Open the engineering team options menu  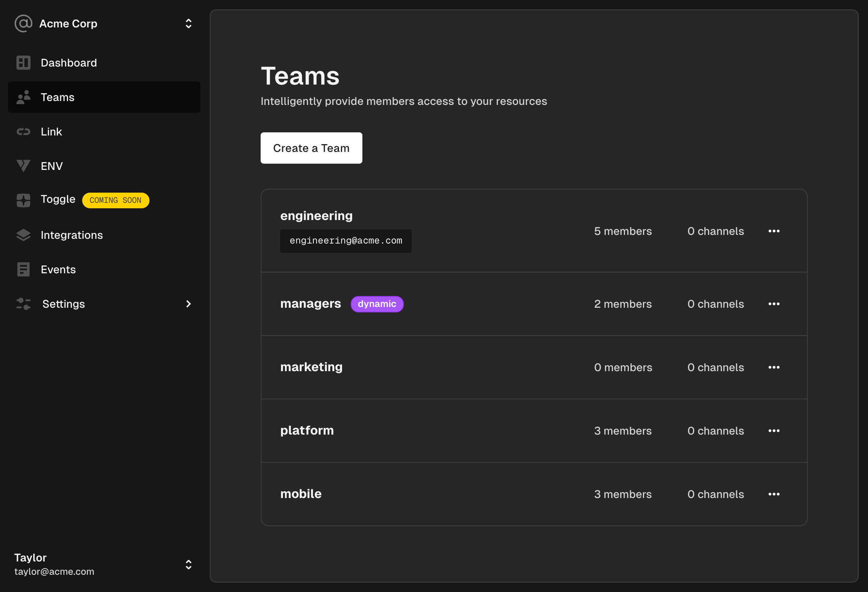click(774, 231)
